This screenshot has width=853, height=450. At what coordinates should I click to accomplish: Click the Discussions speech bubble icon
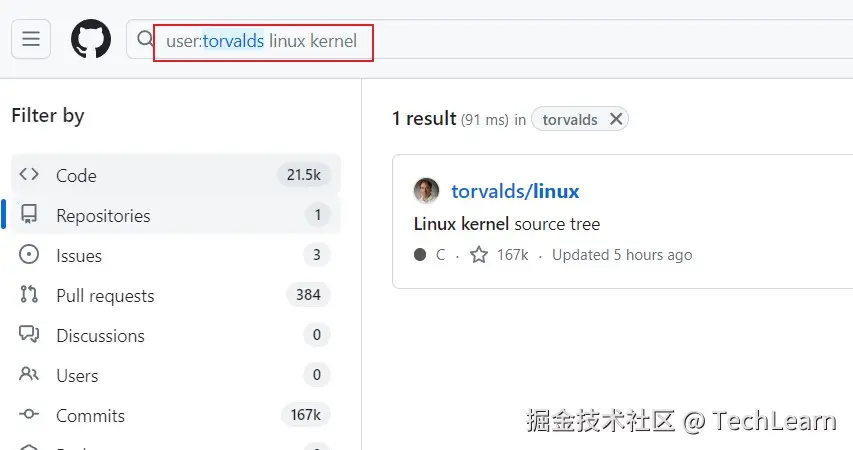[x=29, y=335]
